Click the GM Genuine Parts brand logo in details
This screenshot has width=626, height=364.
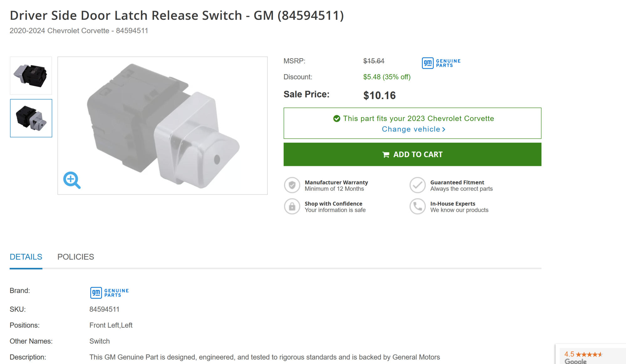109,293
